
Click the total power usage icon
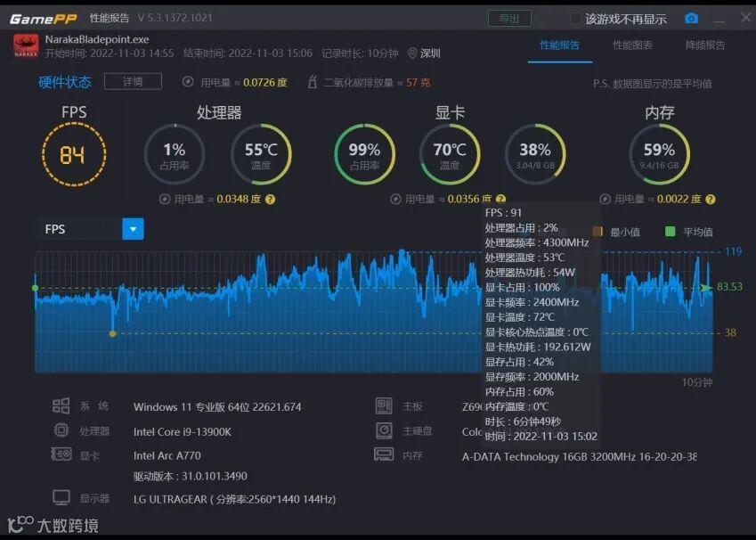(x=188, y=82)
